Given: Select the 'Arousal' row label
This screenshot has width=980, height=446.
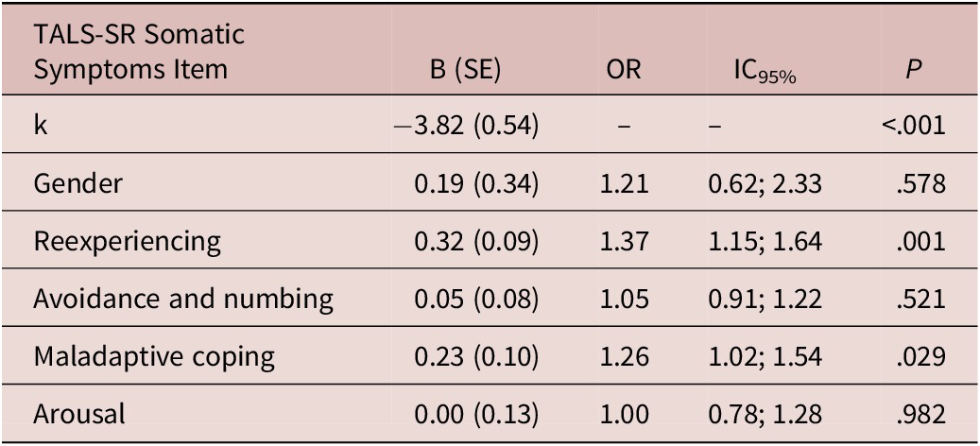Looking at the screenshot, I should (x=78, y=414).
